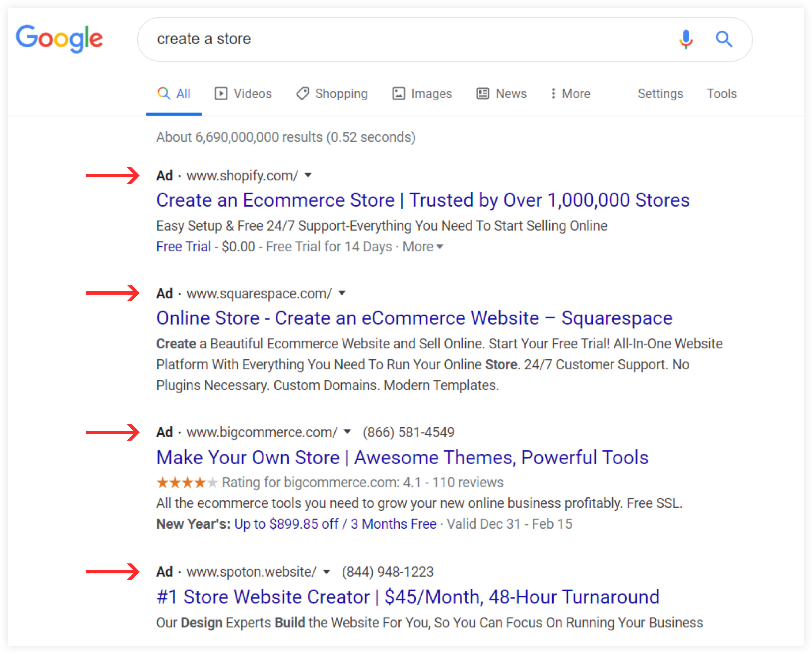Expand the dropdown arrow beside www.shopify.com/
The image size is (812, 654).
pos(308,175)
